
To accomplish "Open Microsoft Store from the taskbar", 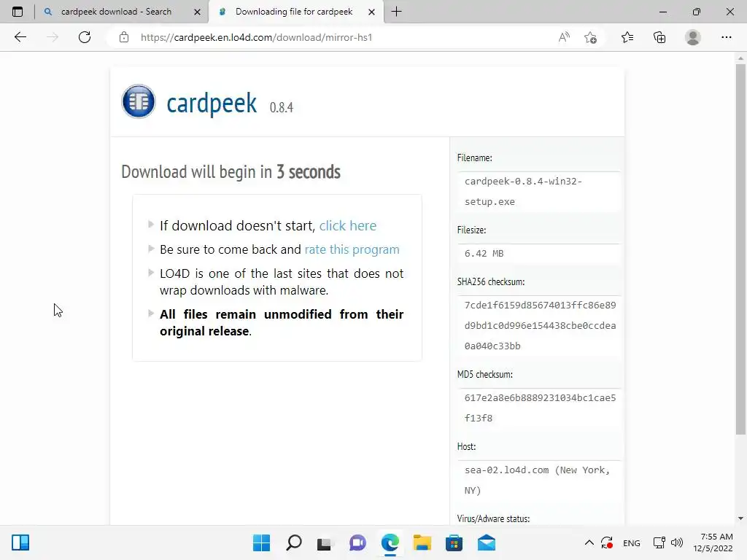I will [x=454, y=542].
